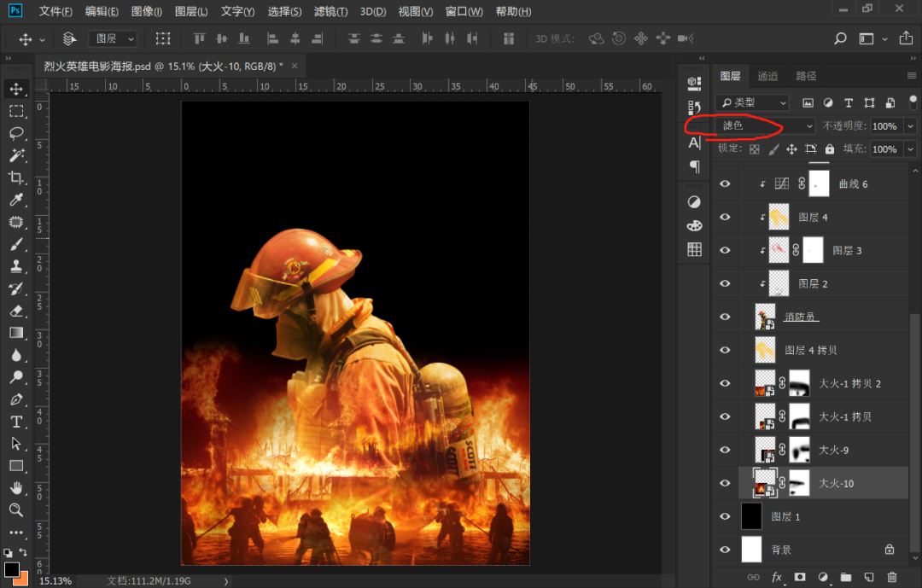Open the 图像(I) menu
This screenshot has width=922, height=588.
point(147,11)
